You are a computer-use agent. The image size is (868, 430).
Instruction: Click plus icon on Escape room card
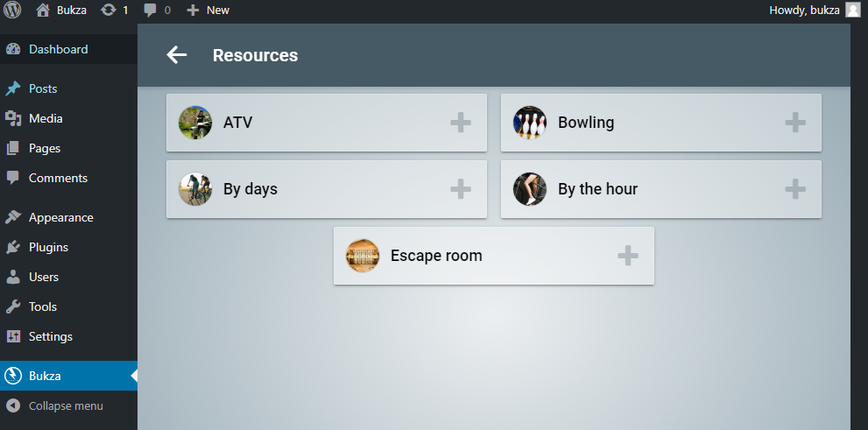pyautogui.click(x=628, y=256)
